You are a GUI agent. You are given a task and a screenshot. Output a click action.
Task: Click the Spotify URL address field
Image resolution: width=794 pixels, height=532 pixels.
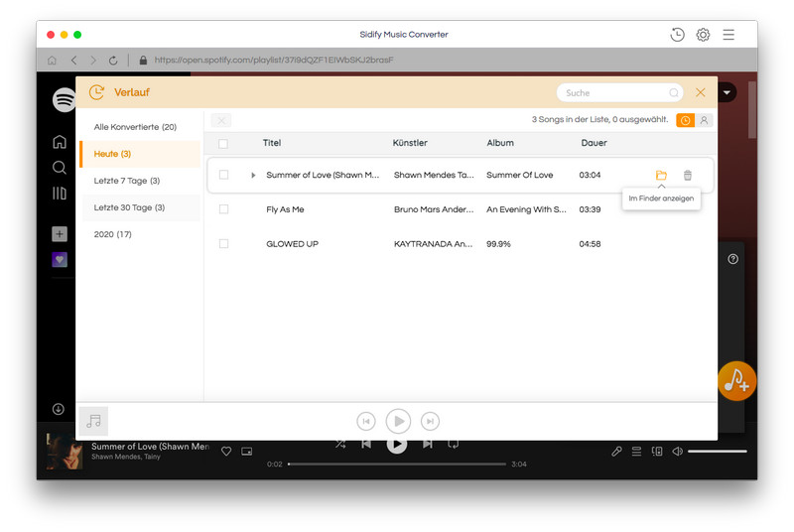pos(274,60)
